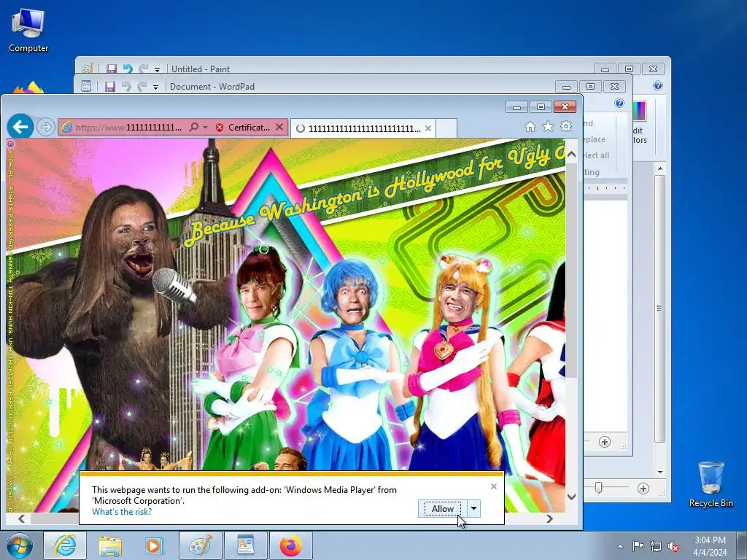
Task: Close the 1111111... browser tab
Action: [x=427, y=128]
